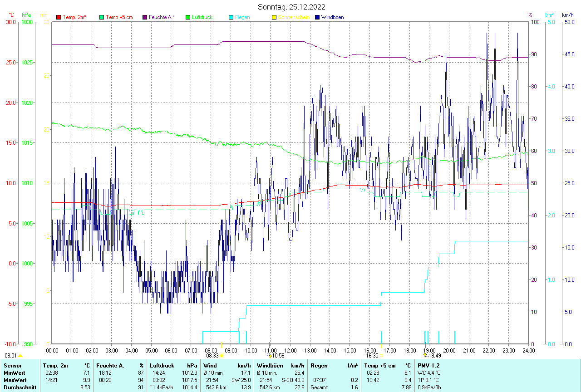
Task: Click the '24:00' time axis label
Action: 528,350
